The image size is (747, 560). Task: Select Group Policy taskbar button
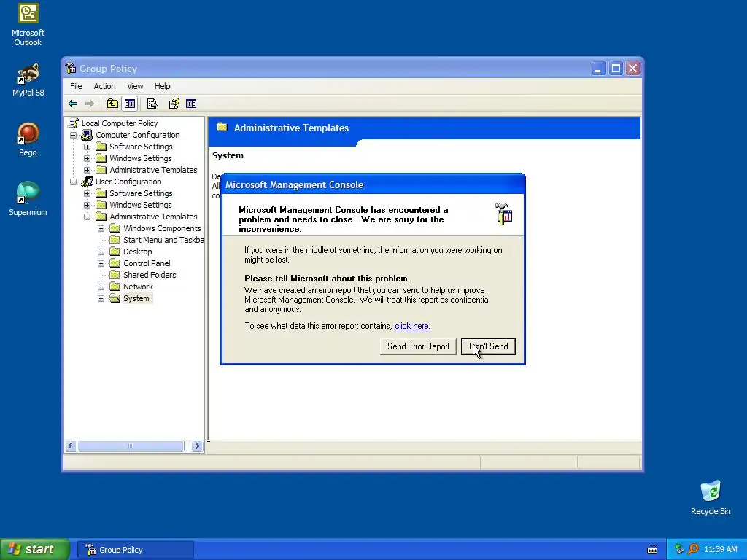pyautogui.click(x=136, y=550)
